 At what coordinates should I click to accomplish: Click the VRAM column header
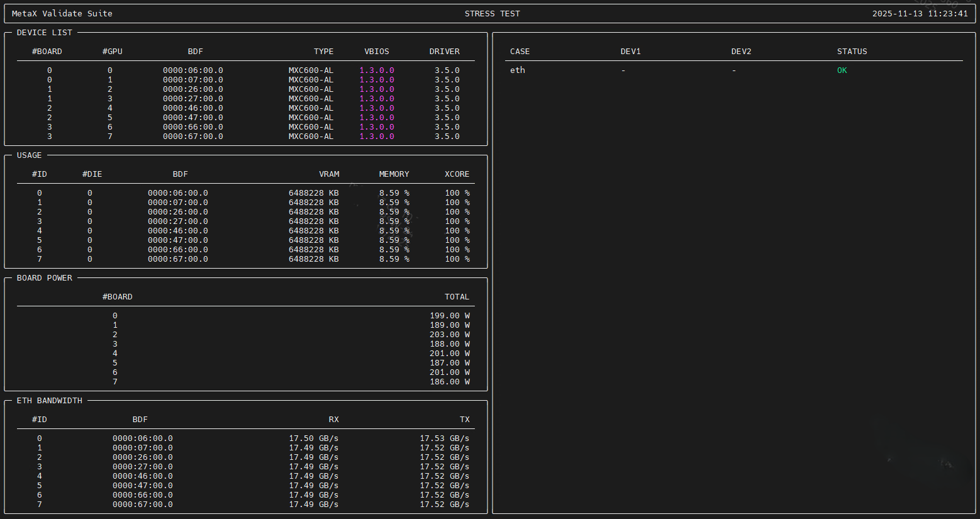[328, 174]
